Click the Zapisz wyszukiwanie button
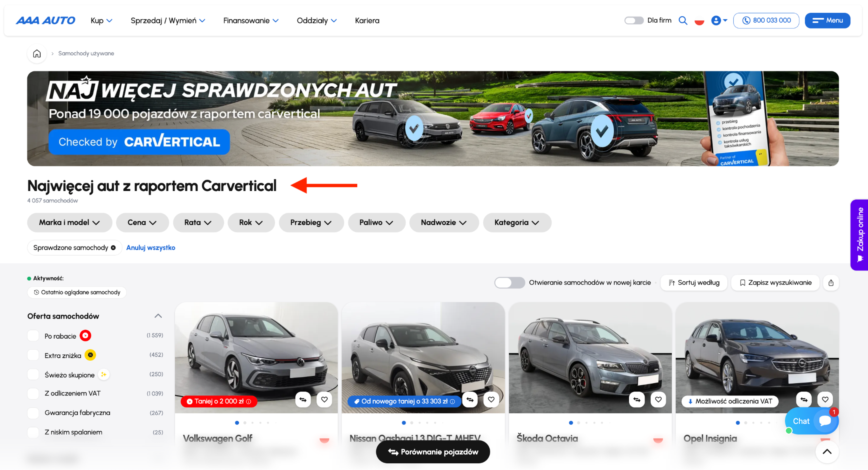Screen dimensions: 868x470 click(775, 282)
